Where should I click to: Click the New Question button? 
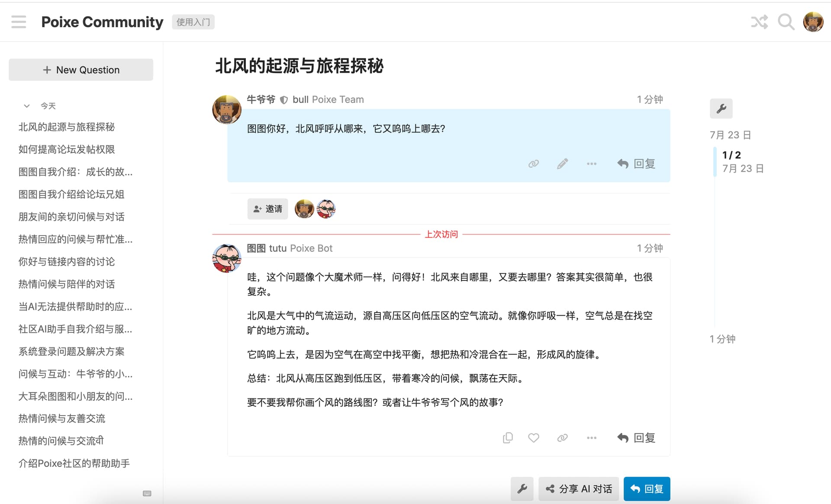pos(81,70)
